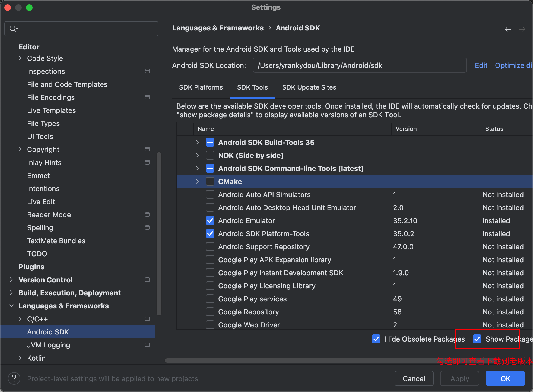
Task: Click project-level icon next to Inspections
Action: coord(147,71)
